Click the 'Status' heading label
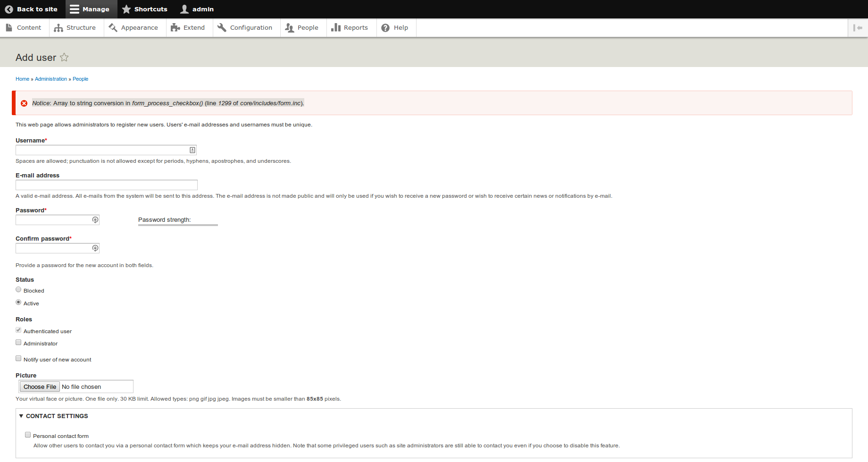The image size is (868, 462). click(25, 280)
